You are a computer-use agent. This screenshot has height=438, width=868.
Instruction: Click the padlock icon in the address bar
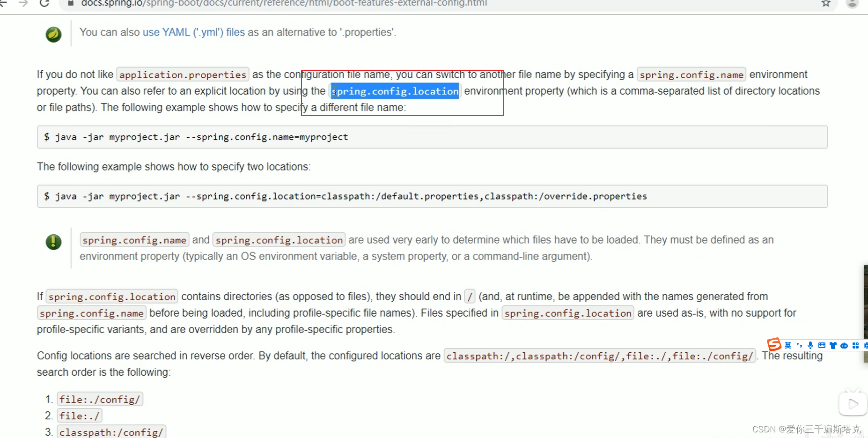(70, 2)
